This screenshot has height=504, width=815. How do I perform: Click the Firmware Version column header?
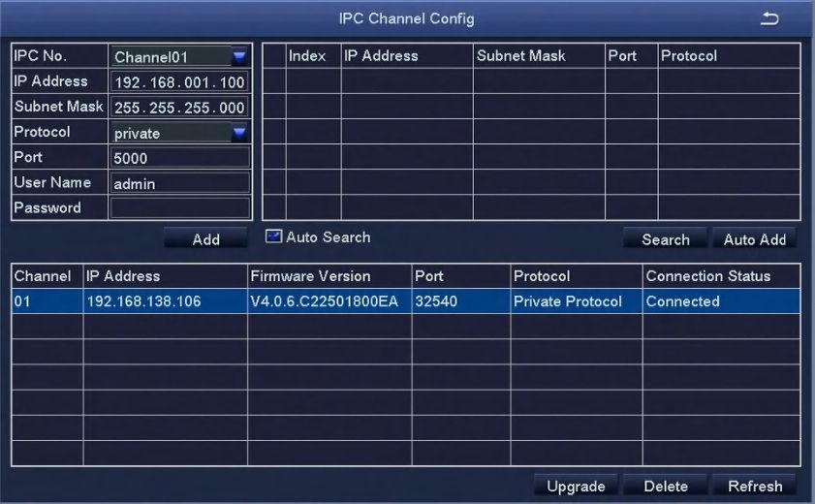329,276
